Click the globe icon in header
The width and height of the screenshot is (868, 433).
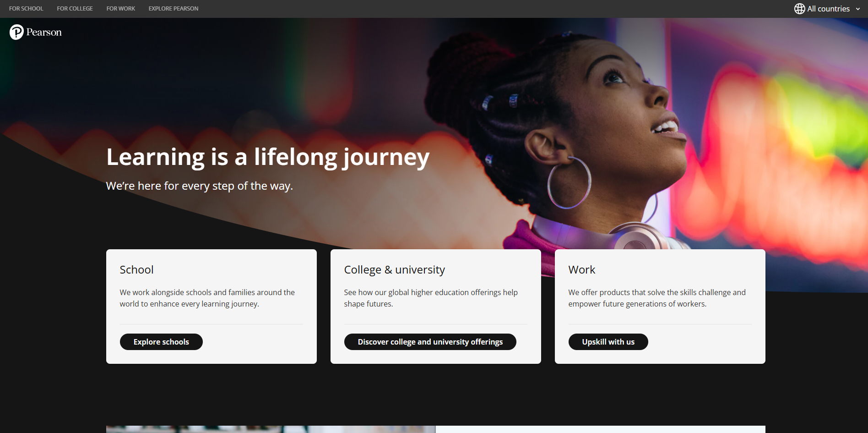point(799,9)
